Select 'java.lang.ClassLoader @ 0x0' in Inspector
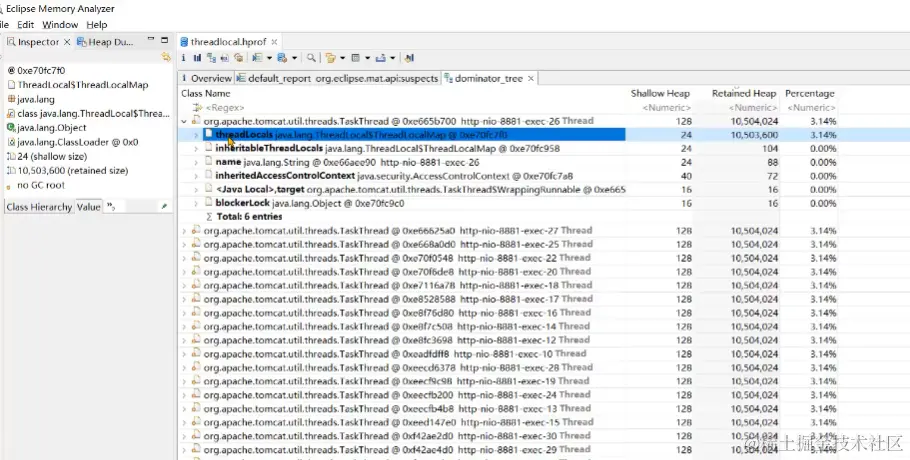910x460 pixels. (x=78, y=142)
